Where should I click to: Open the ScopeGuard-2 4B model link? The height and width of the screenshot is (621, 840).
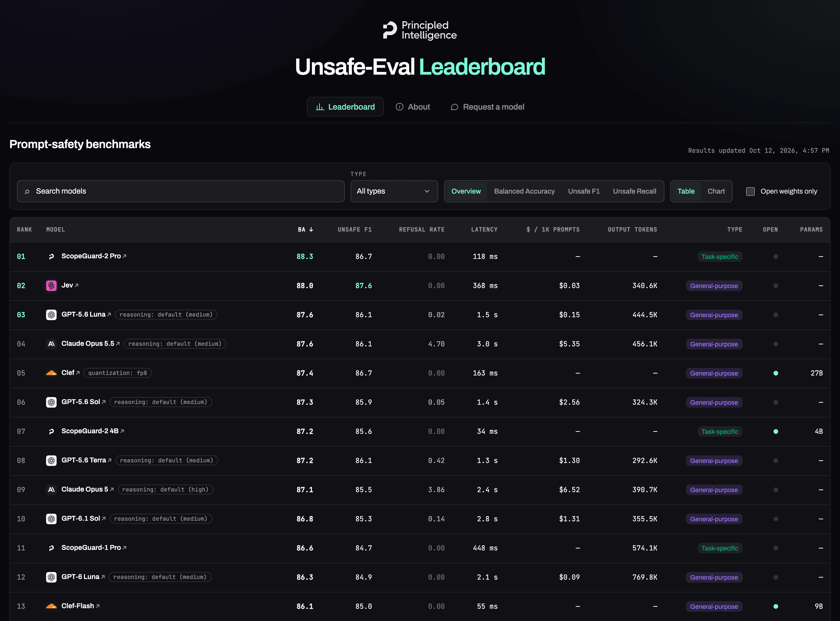(x=93, y=431)
